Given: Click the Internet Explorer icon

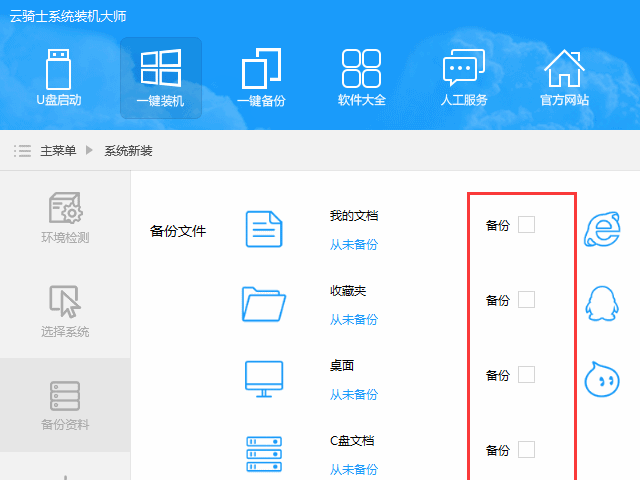Looking at the screenshot, I should [602, 229].
